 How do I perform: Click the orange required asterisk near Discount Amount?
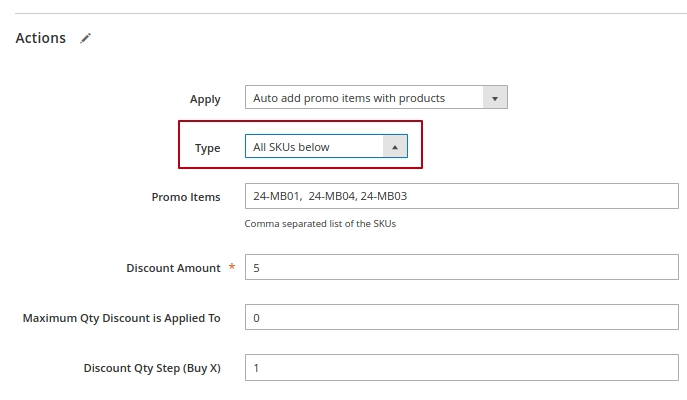pyautogui.click(x=233, y=267)
